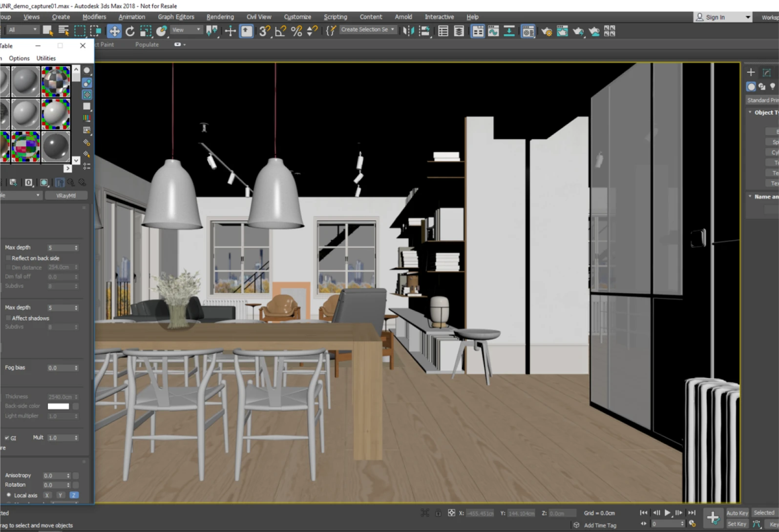
Task: Open Options menu in Material Editor
Action: (19, 58)
